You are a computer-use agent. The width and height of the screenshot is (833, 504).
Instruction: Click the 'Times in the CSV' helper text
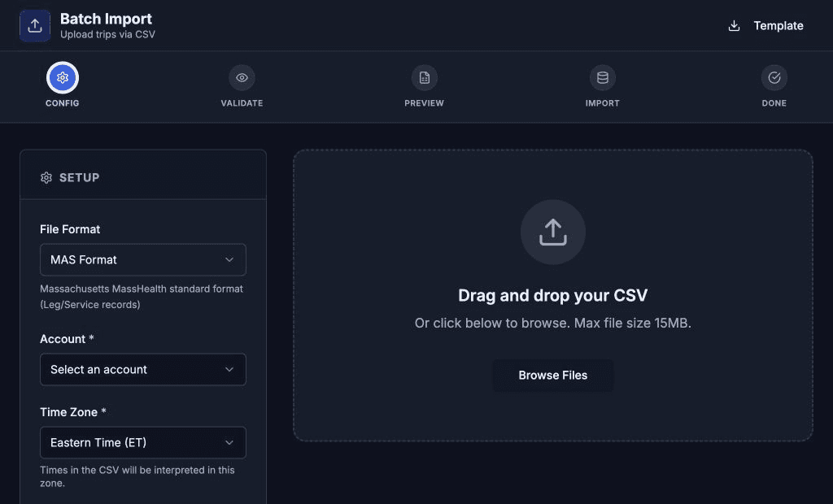pos(137,476)
